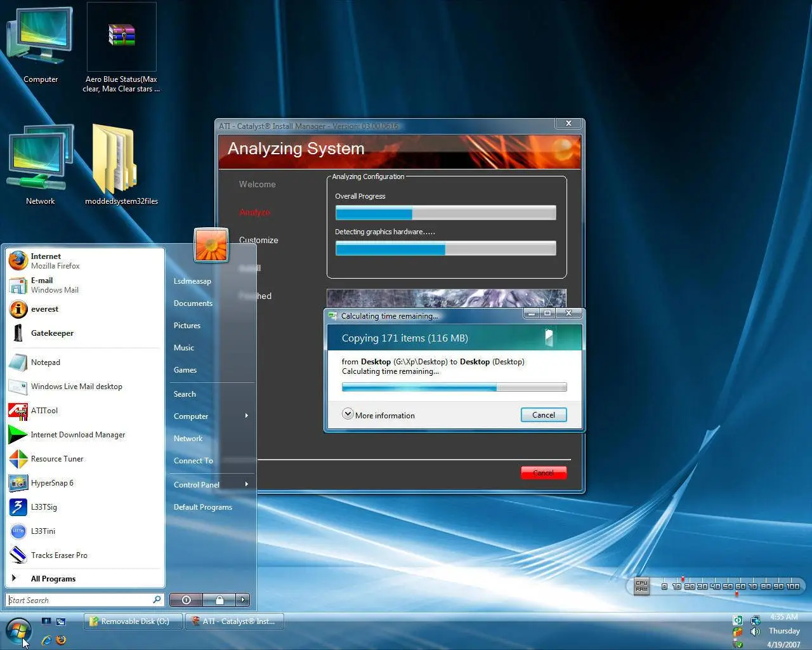
Task: Open Network from the Start menu right pane
Action: tap(212, 439)
